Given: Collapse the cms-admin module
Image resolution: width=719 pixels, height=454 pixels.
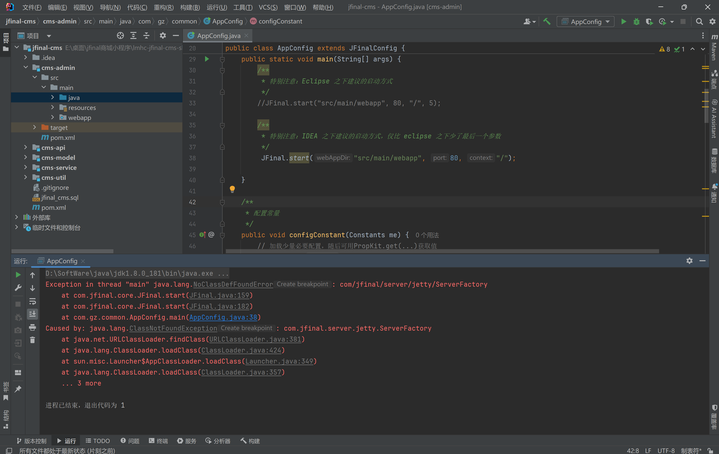Looking at the screenshot, I should coord(26,67).
